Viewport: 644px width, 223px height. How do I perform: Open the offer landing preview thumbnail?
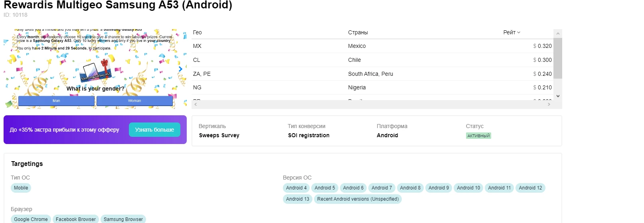[x=95, y=69]
